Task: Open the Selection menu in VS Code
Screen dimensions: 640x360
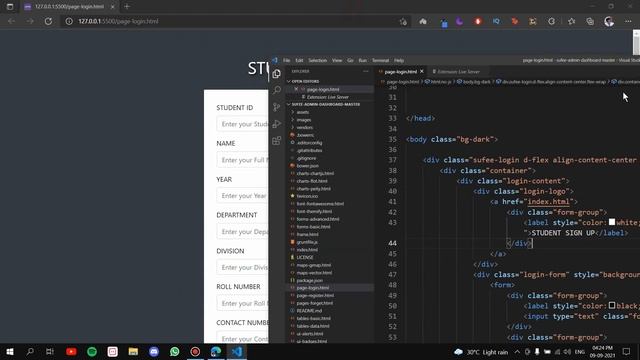Action: point(318,60)
